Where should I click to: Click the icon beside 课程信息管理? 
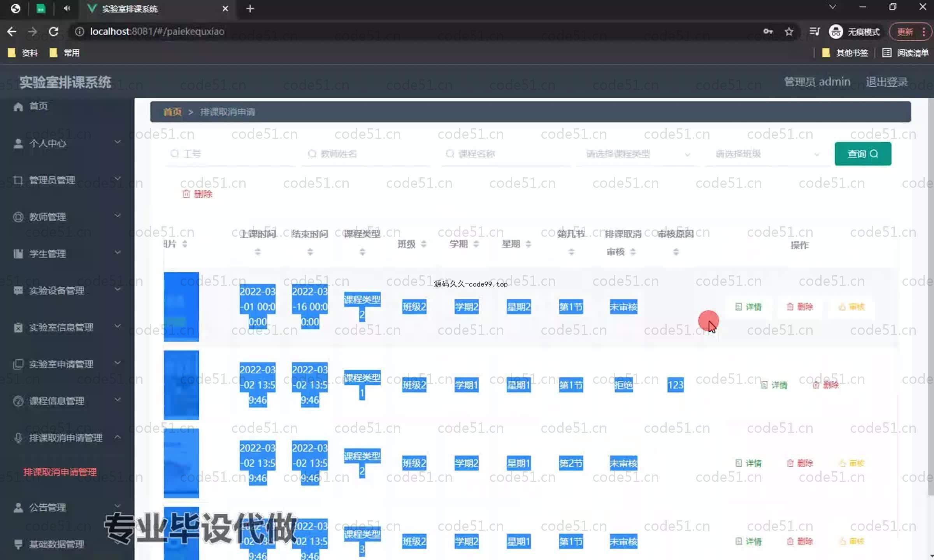18,401
